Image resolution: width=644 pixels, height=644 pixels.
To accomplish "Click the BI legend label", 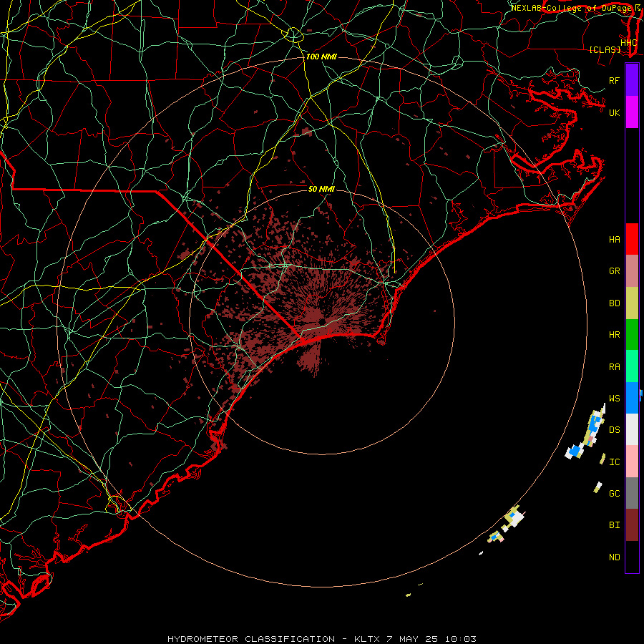I will (x=614, y=525).
